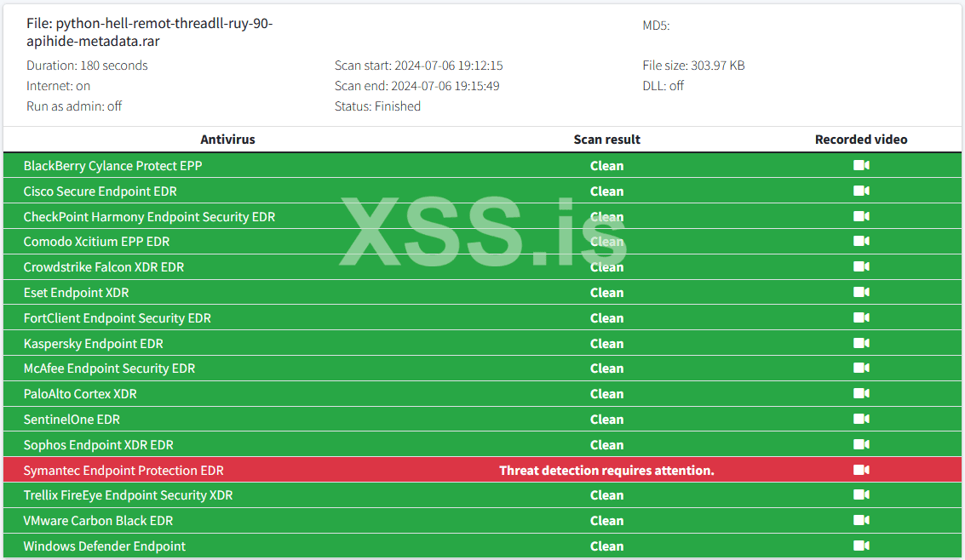The height and width of the screenshot is (560, 965).
Task: Select McAfee Endpoint Security EDR text
Action: [110, 369]
